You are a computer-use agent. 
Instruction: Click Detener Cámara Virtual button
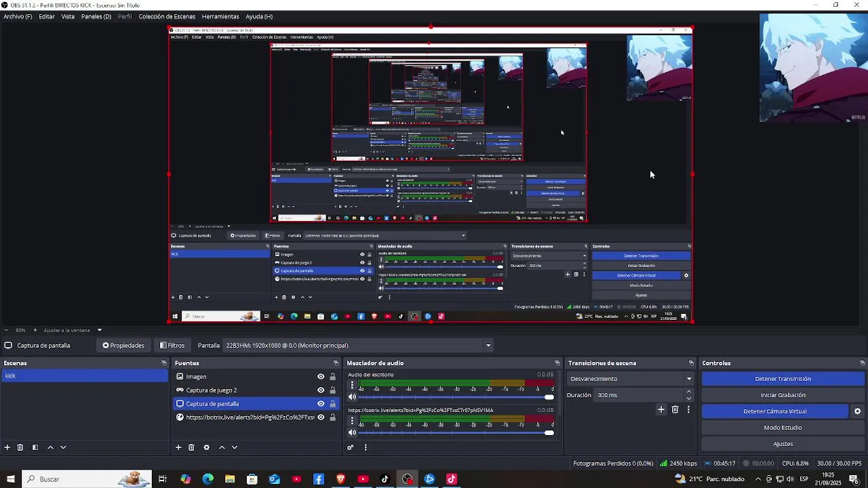click(x=774, y=411)
